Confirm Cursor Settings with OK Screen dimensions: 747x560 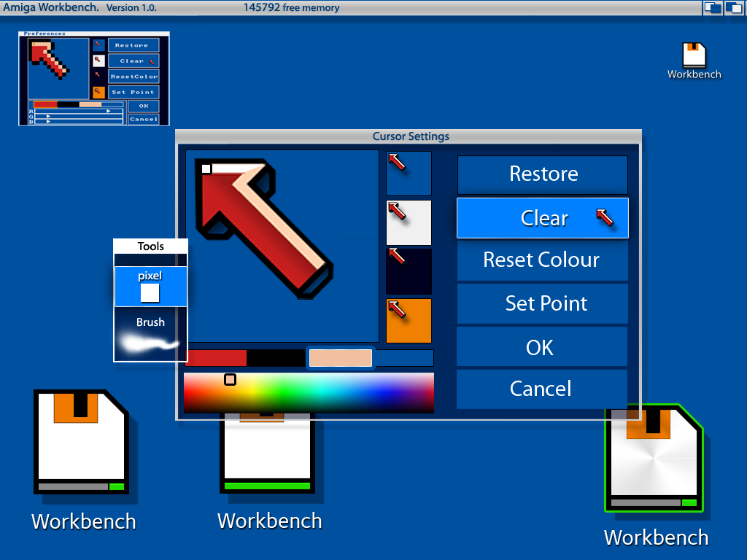pyautogui.click(x=542, y=346)
